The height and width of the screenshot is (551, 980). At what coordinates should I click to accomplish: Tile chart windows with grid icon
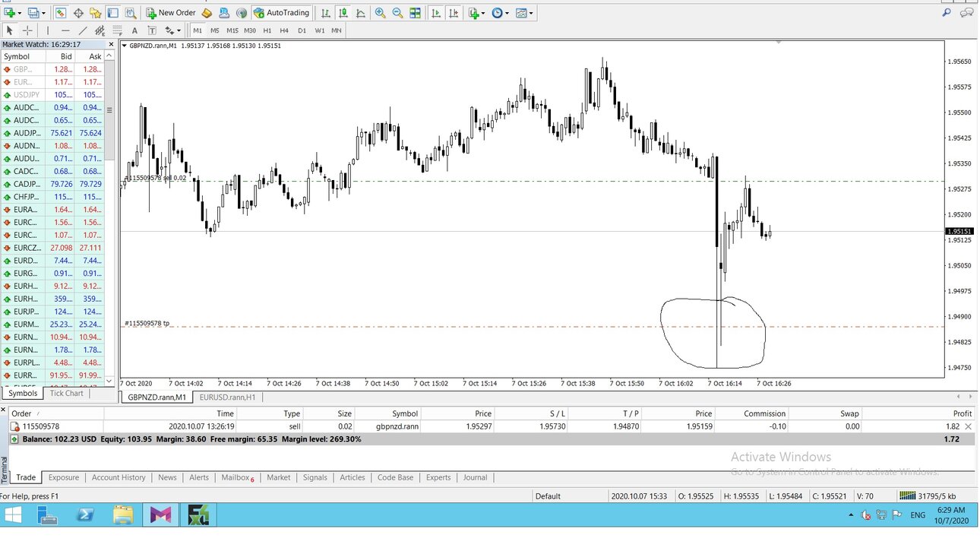pyautogui.click(x=415, y=13)
